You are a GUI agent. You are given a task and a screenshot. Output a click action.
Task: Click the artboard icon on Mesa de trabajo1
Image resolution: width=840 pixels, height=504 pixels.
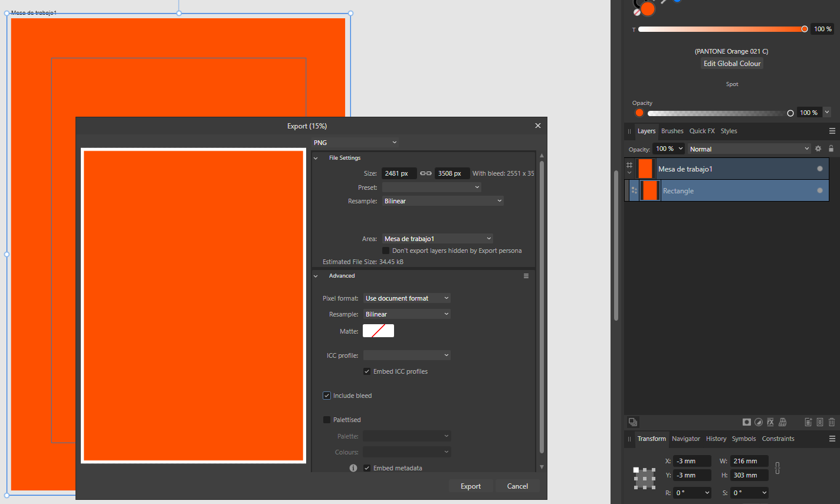(629, 165)
